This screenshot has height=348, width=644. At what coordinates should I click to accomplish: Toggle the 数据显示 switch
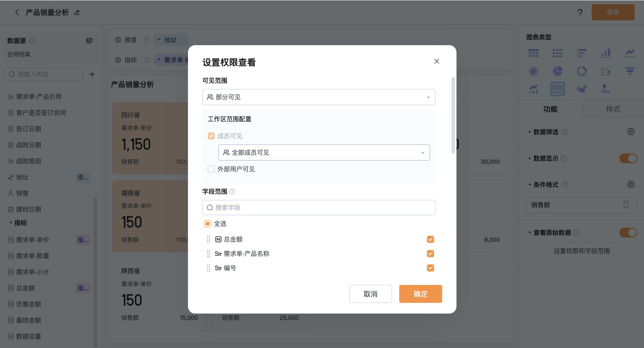click(628, 158)
